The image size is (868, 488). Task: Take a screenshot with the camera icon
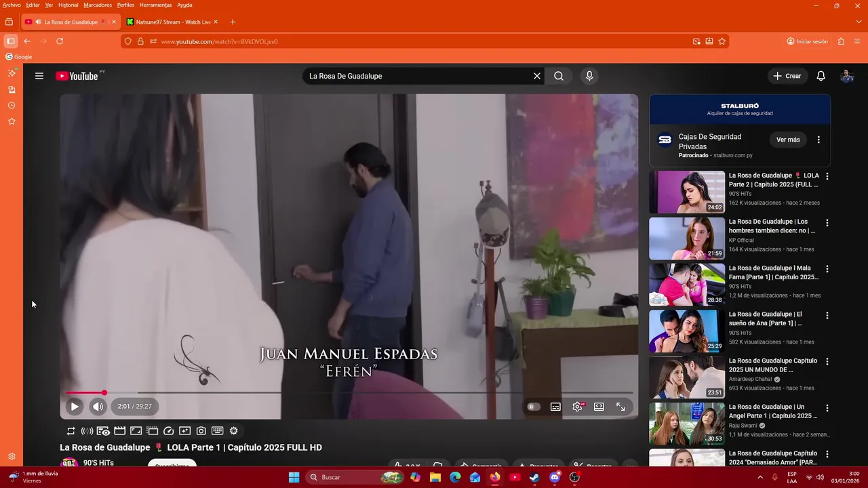[x=201, y=431]
